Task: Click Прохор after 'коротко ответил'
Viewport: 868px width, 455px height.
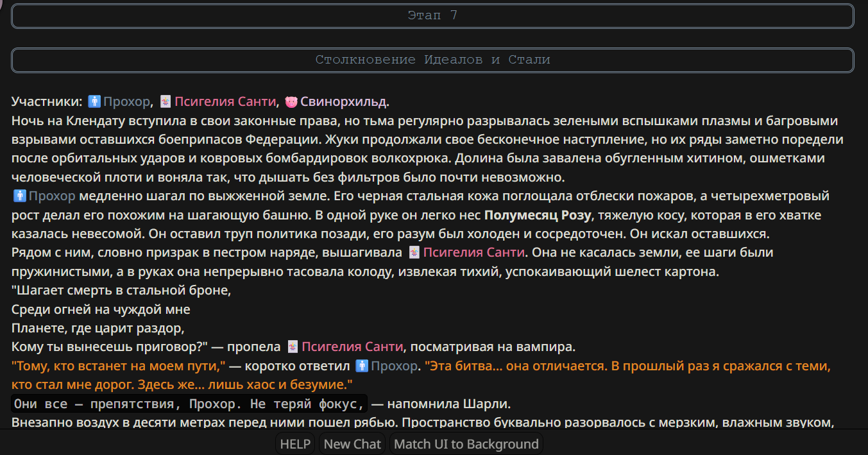Action: coord(395,366)
